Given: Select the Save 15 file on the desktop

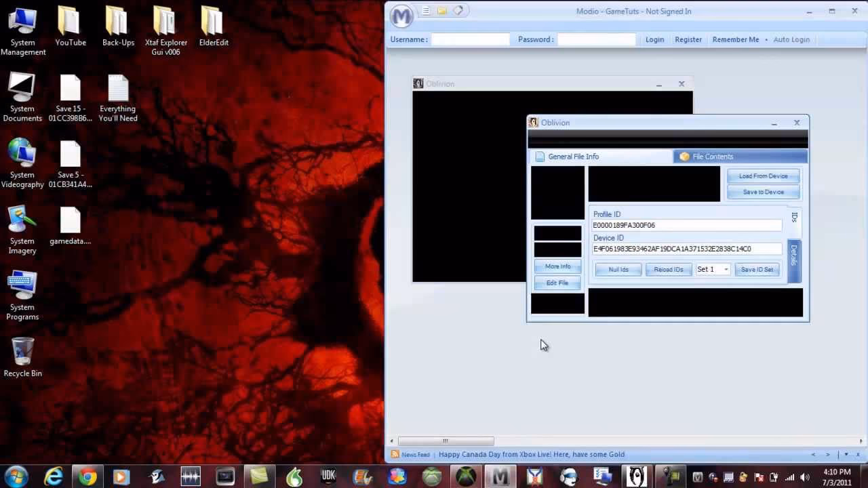Looking at the screenshot, I should (71, 98).
